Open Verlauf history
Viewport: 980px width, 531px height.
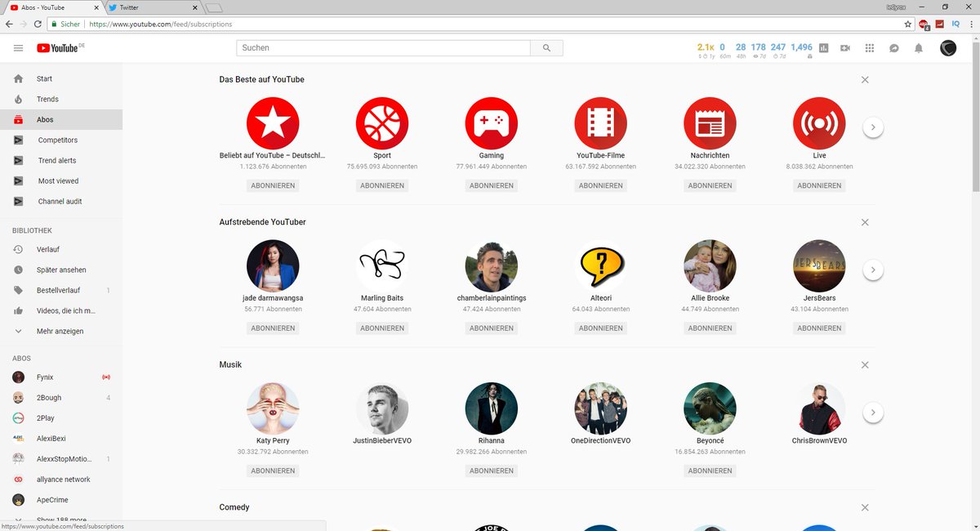point(61,249)
